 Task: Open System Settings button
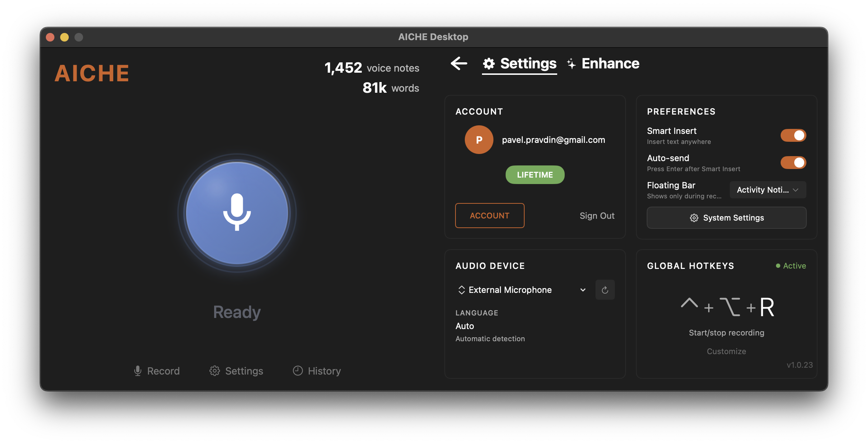[x=727, y=218]
